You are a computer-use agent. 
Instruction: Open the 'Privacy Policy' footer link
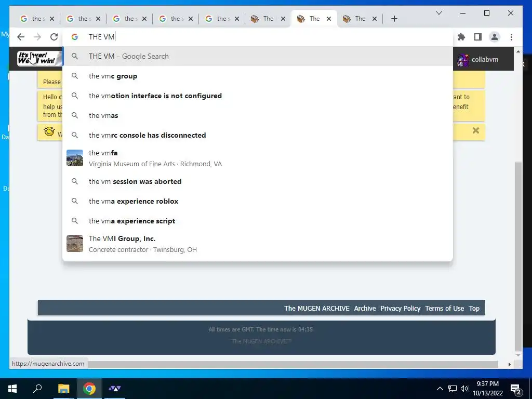pyautogui.click(x=401, y=309)
